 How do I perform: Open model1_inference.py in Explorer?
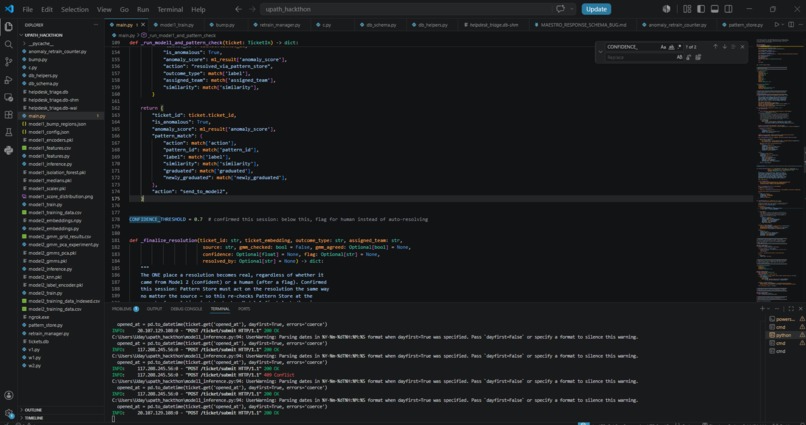point(50,164)
